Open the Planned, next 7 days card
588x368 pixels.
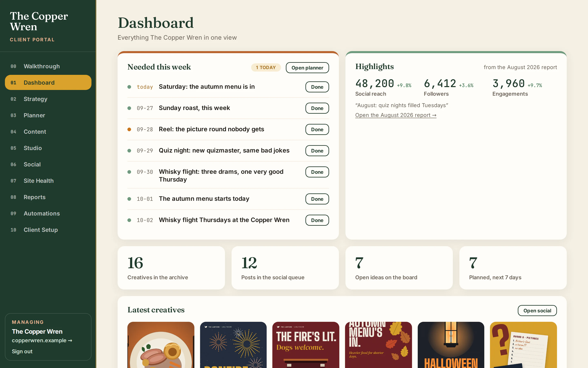click(513, 268)
